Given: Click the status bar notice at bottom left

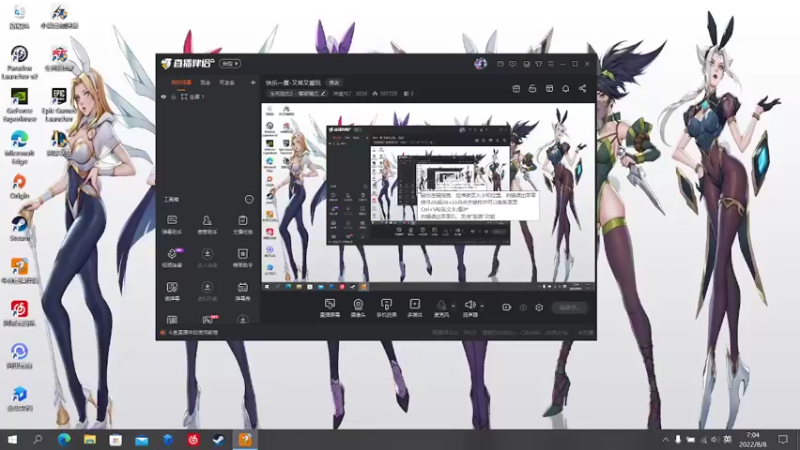Looking at the screenshot, I should pos(189,333).
